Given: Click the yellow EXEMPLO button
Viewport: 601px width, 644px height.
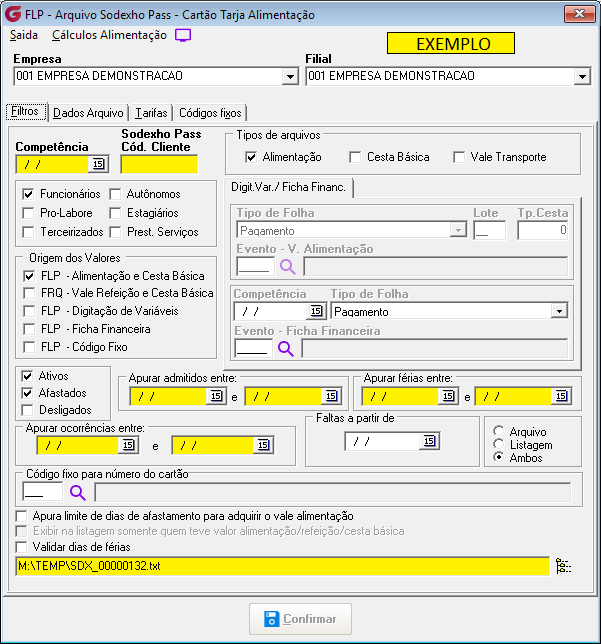Looking at the screenshot, I should [451, 43].
